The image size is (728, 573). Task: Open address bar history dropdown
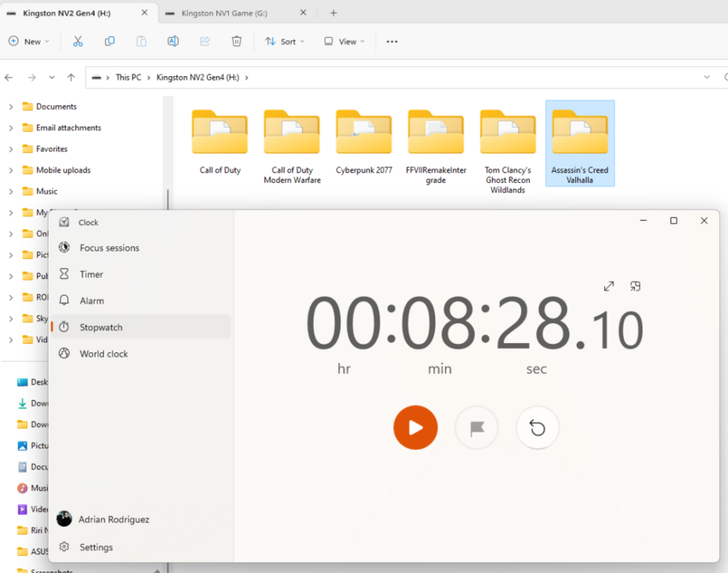pos(707,77)
